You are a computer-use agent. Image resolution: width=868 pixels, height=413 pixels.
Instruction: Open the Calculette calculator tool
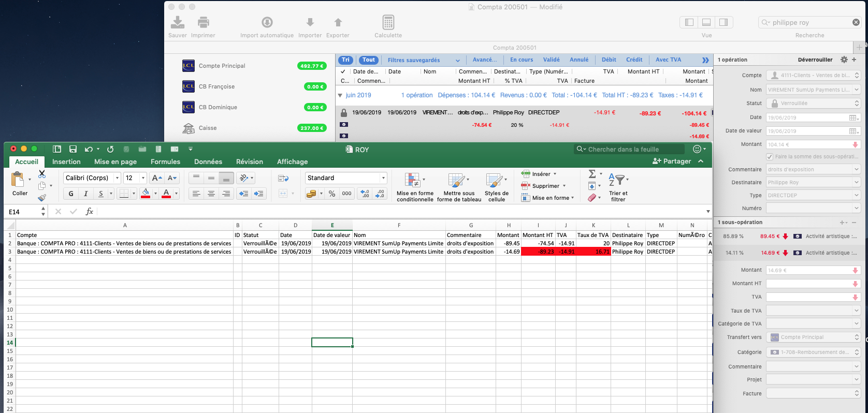pos(388,22)
